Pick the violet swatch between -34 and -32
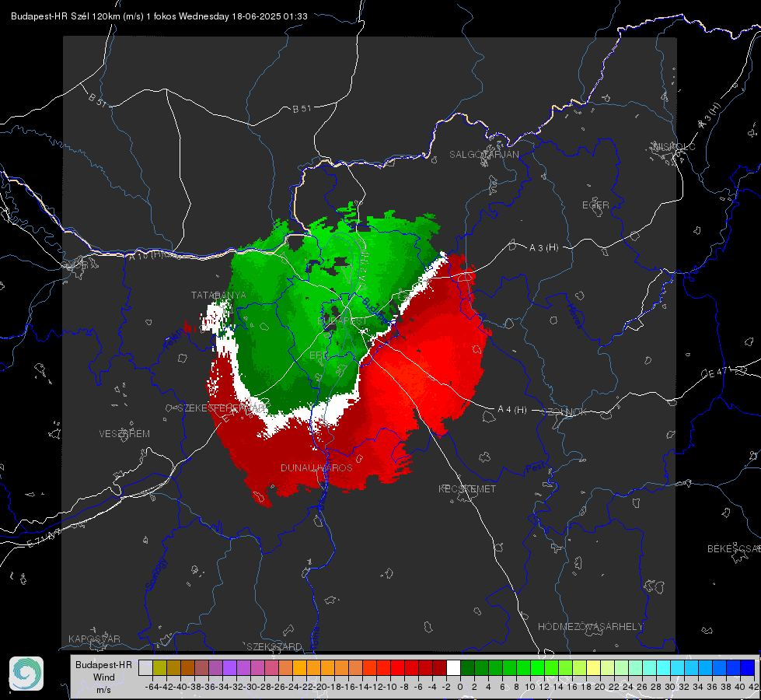This screenshot has width=761, height=700. 229,667
